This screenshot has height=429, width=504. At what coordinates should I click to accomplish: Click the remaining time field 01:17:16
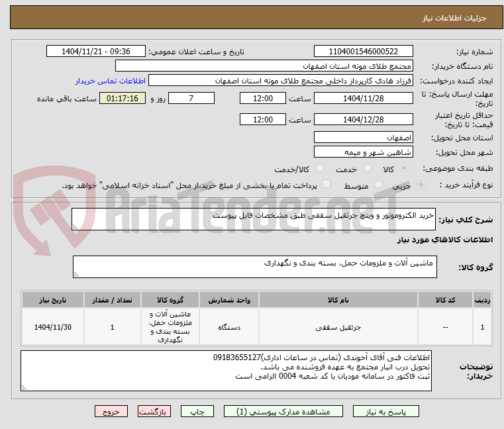click(x=123, y=99)
